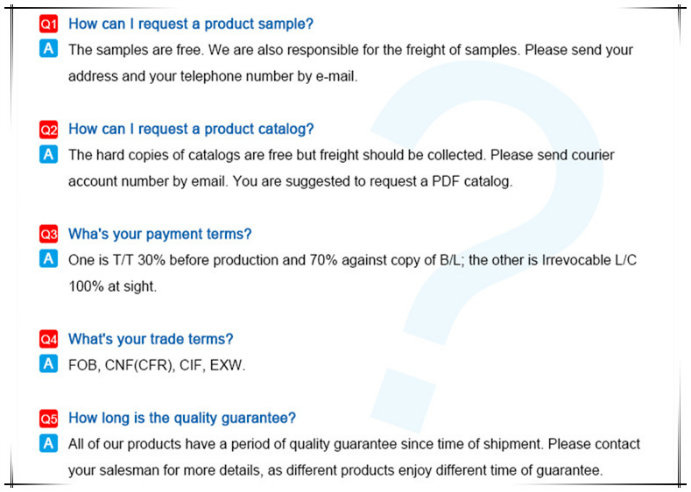Click the red Q5 badge icon
This screenshot has height=492, width=691.
(x=48, y=418)
